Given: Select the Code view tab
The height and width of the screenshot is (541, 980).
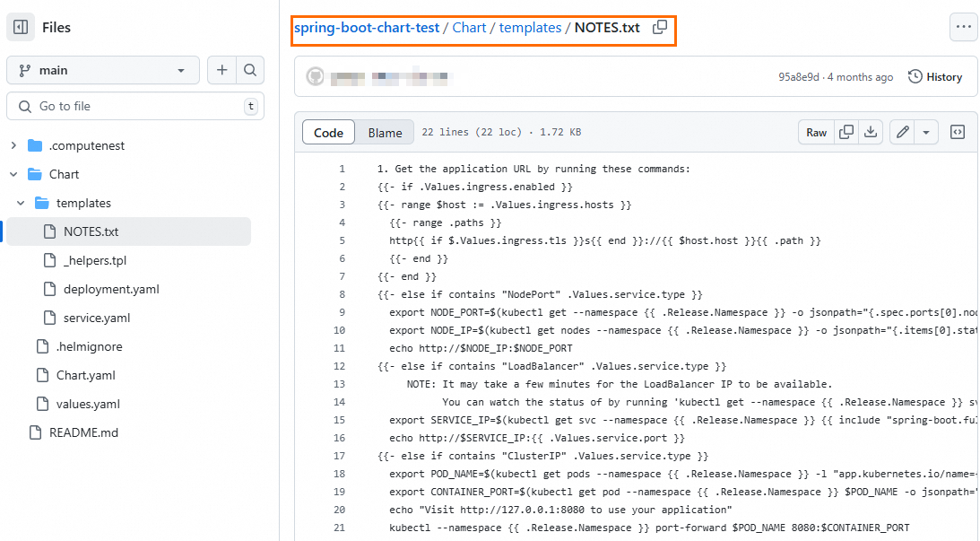Looking at the screenshot, I should [328, 133].
